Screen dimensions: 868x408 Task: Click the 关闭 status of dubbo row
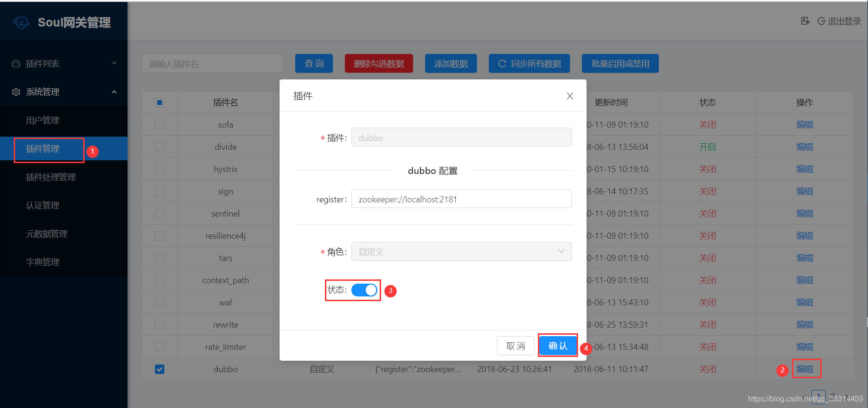[707, 369]
